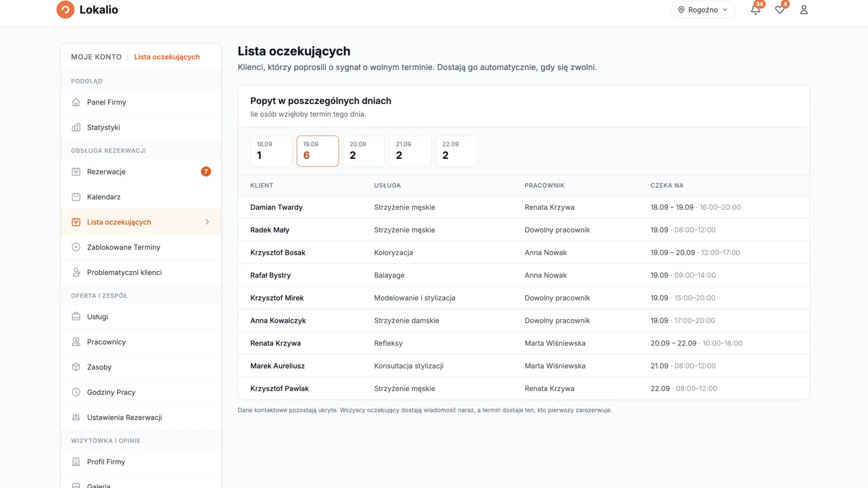
Task: Click the Lokalio logo icon
Action: [65, 10]
